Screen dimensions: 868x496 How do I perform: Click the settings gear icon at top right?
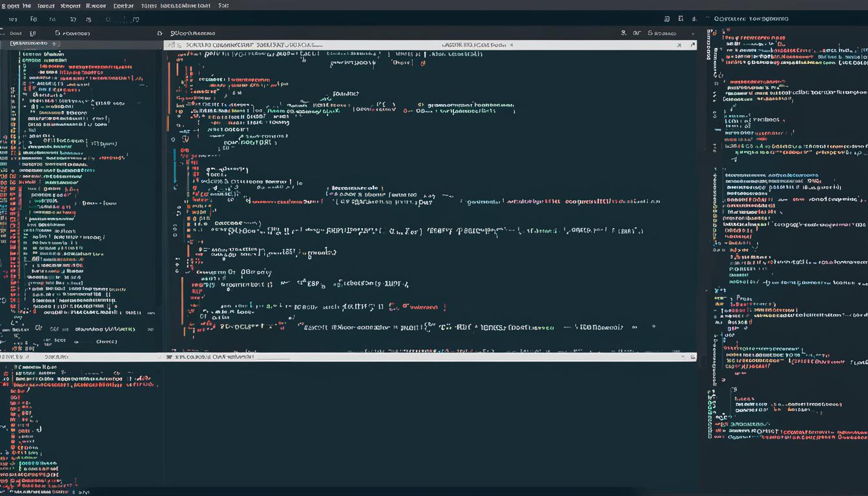pyautogui.click(x=694, y=19)
